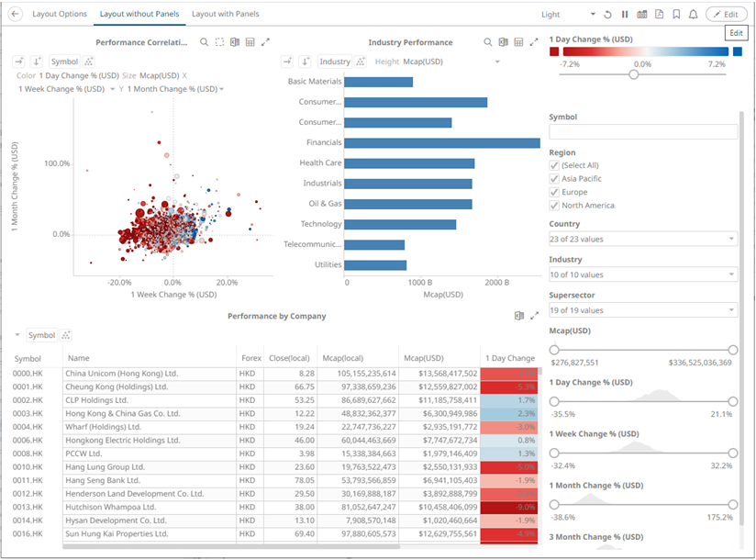Toggle North America region checkbox

click(554, 206)
